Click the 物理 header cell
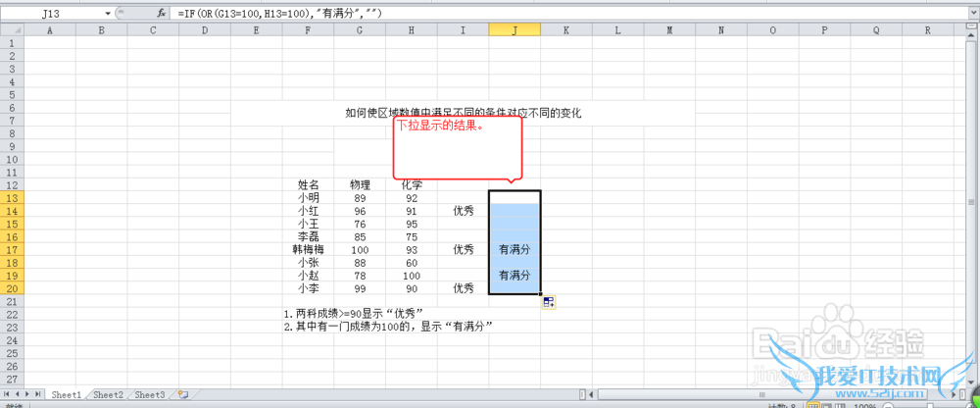 click(360, 184)
